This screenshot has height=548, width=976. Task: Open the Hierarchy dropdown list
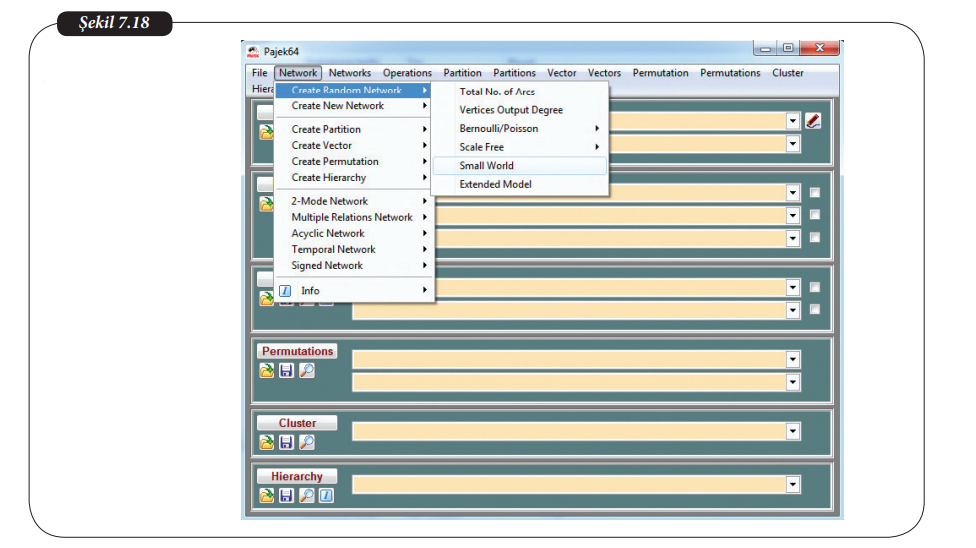793,485
